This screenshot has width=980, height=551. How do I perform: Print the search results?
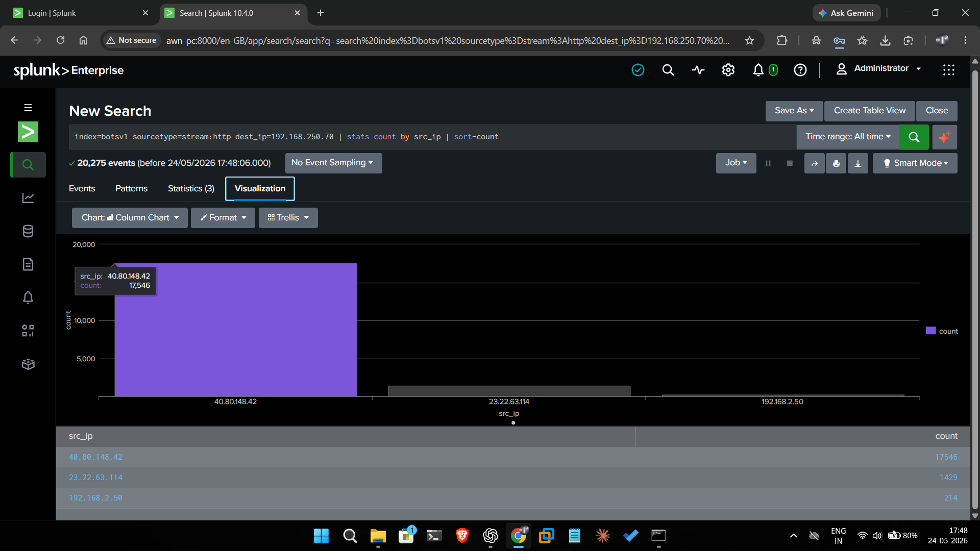(x=836, y=163)
